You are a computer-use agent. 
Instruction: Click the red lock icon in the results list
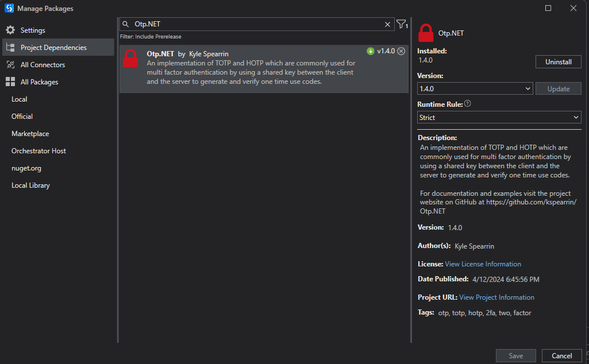point(130,59)
